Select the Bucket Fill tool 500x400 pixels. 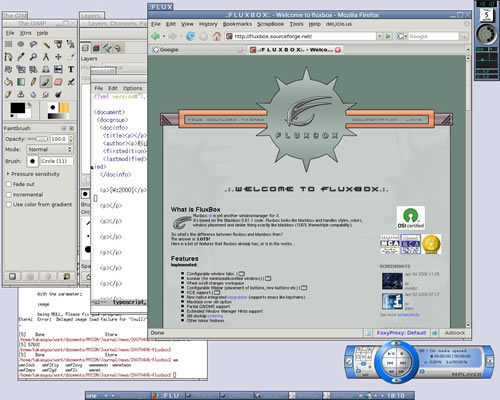(8, 82)
